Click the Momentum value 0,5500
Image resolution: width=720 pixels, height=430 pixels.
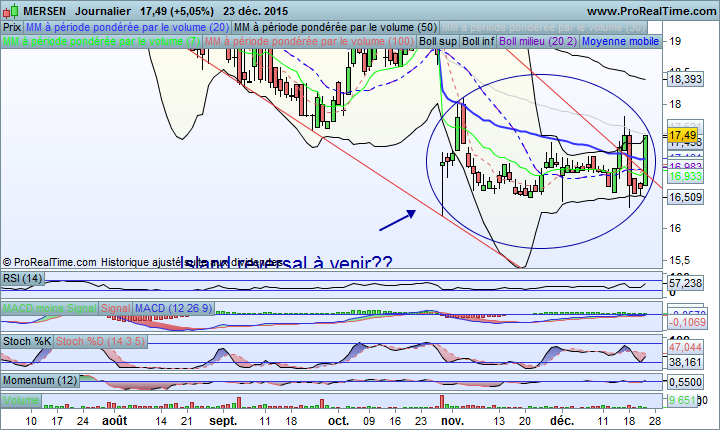(x=685, y=382)
